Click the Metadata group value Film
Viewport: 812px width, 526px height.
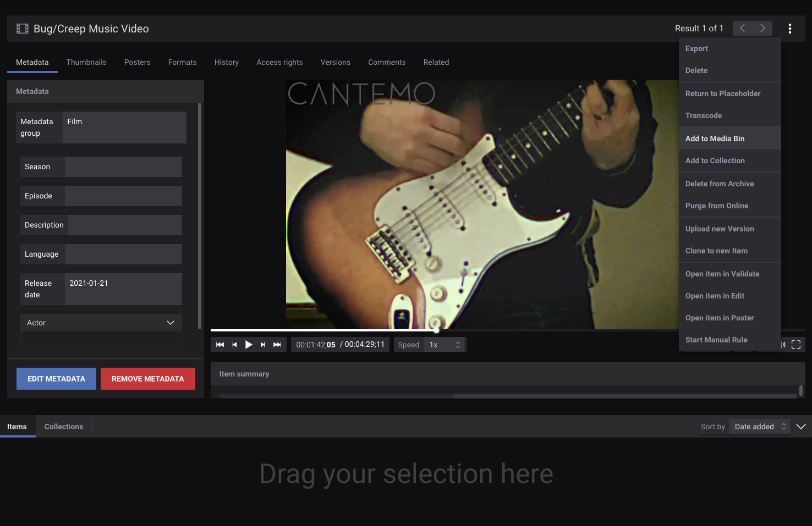click(75, 121)
